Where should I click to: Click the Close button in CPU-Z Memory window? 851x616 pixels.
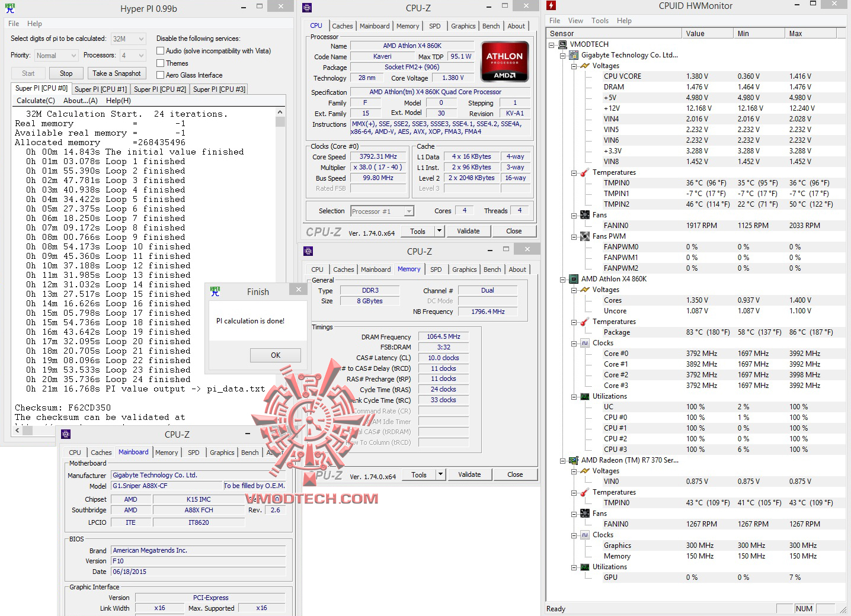click(515, 474)
